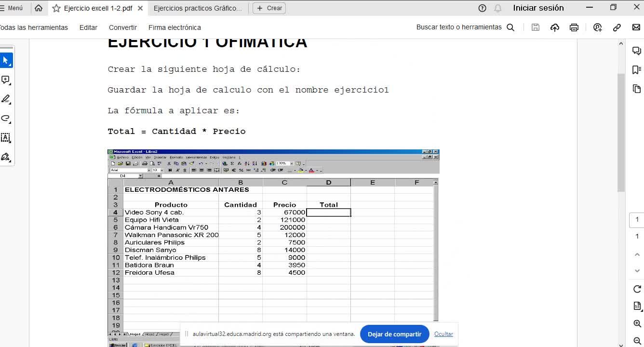Click the magnifying glass search icon

(x=510, y=27)
